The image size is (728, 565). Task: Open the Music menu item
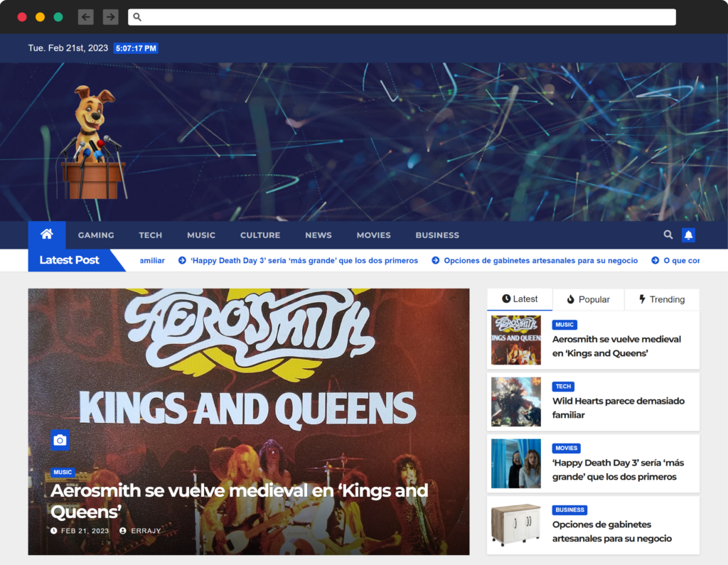point(201,235)
